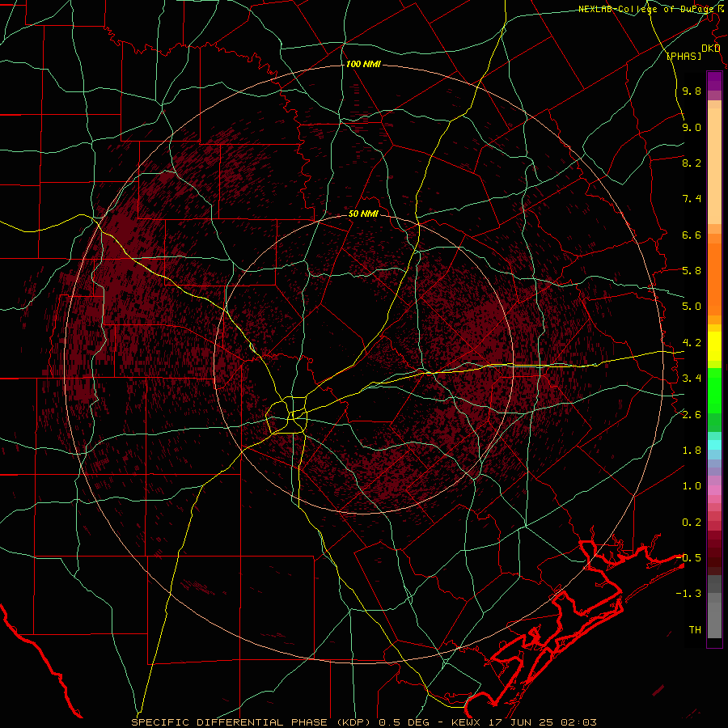Click the 7.4 scale value
The width and height of the screenshot is (728, 728).
click(692, 199)
